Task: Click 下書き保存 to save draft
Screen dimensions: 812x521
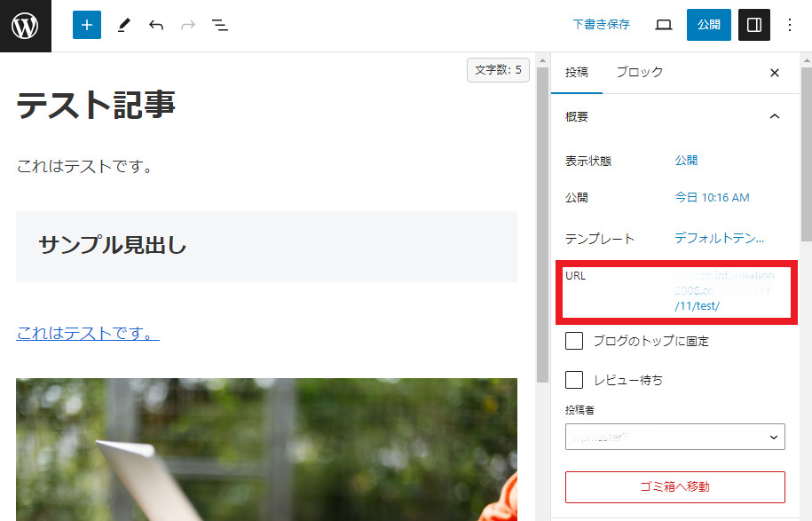Action: [x=601, y=25]
